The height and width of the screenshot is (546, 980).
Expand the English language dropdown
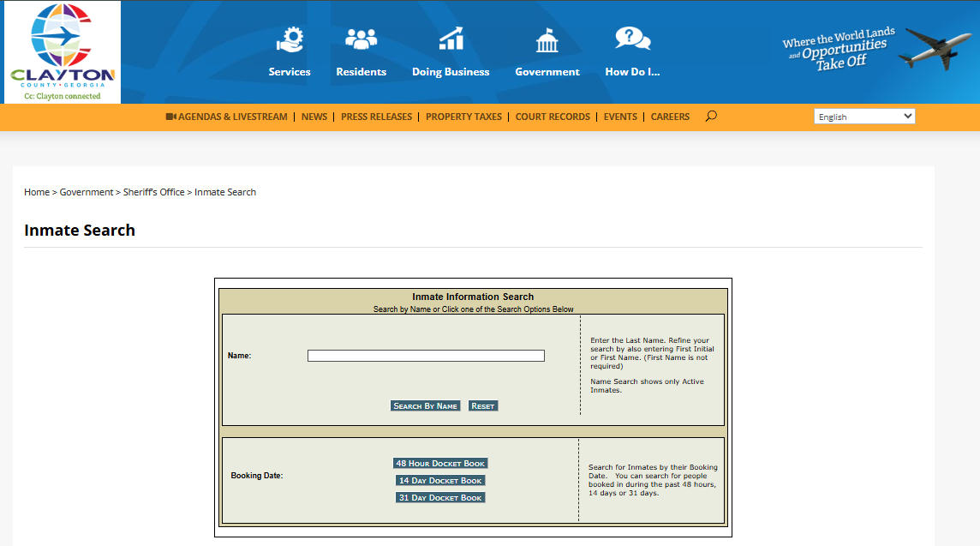point(863,117)
